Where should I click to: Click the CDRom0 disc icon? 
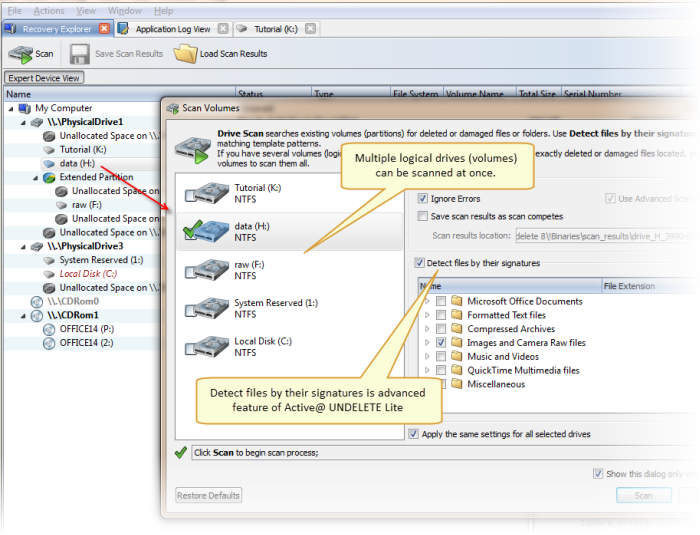(x=37, y=301)
